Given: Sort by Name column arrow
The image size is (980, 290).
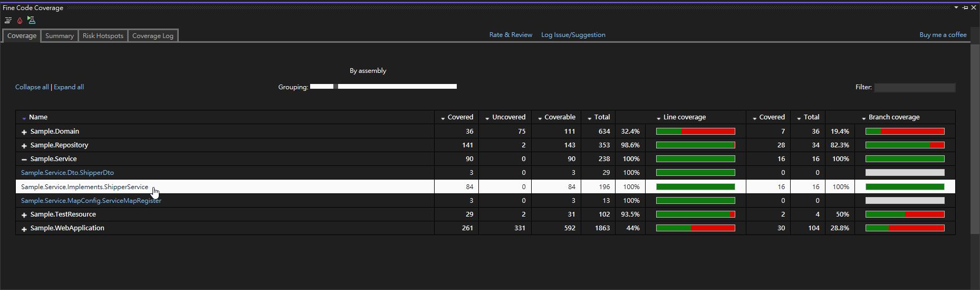Looking at the screenshot, I should click(24, 118).
